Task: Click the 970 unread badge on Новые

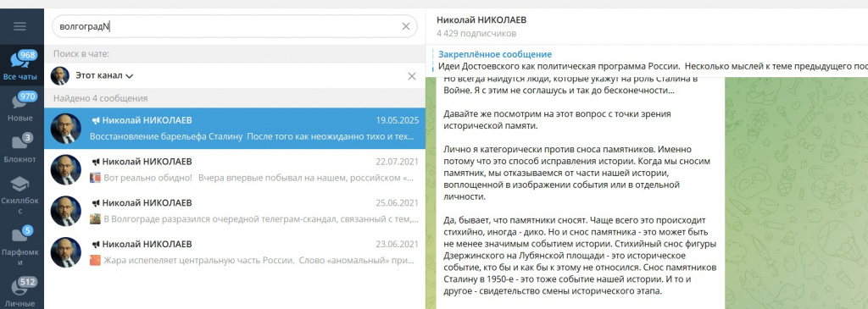Action: click(x=27, y=97)
